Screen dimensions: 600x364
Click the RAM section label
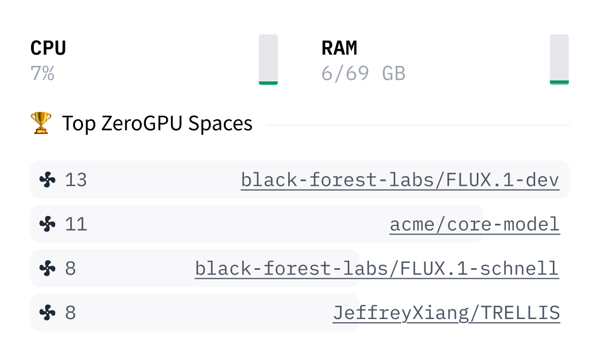[339, 48]
